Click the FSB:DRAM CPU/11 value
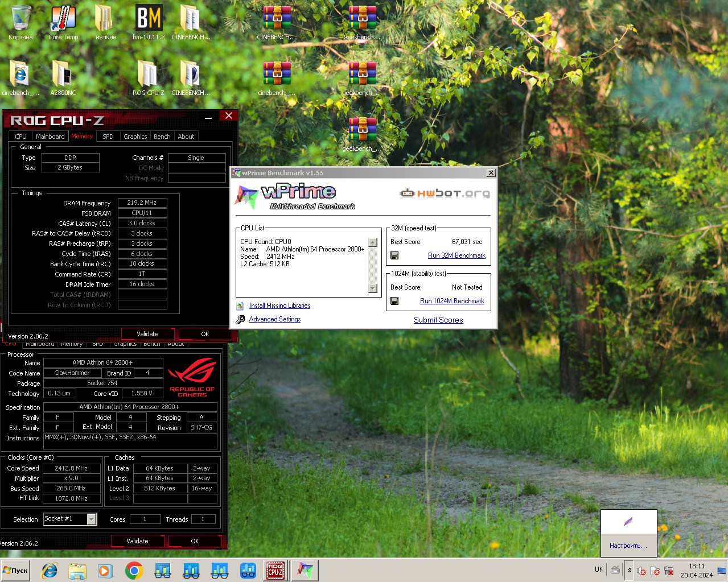Screen dimensions: 728x582 (x=142, y=213)
